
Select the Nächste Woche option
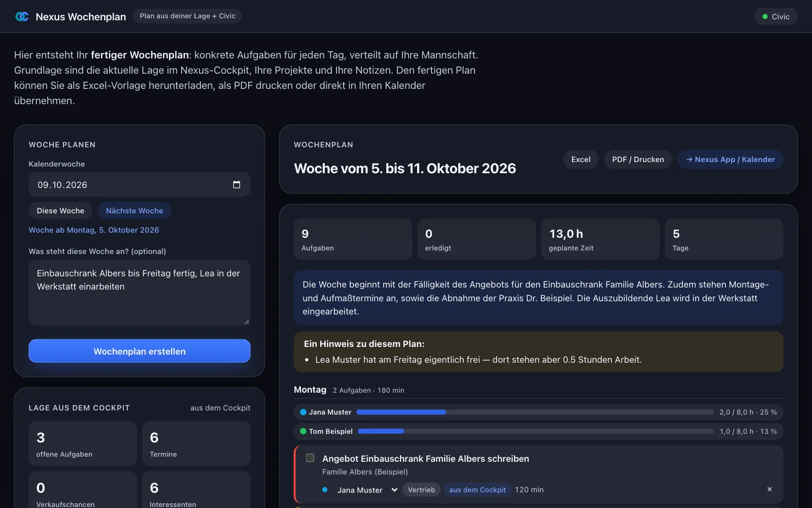click(134, 210)
